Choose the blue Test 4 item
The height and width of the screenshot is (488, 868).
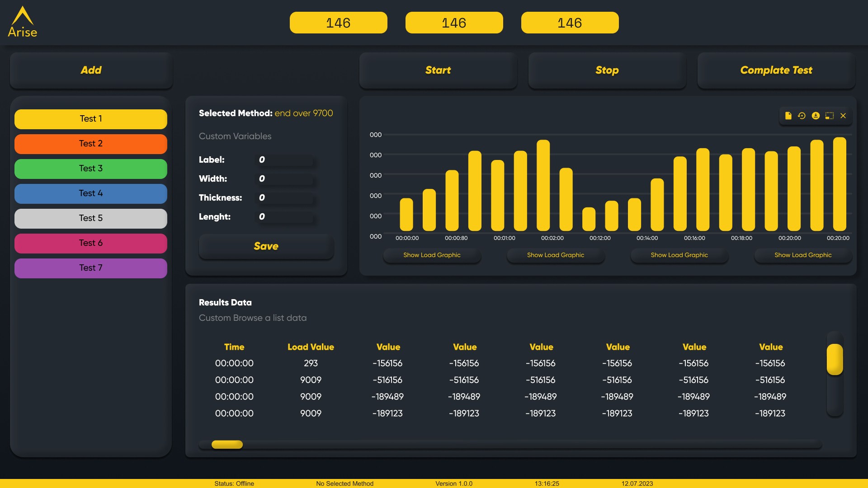click(x=91, y=193)
